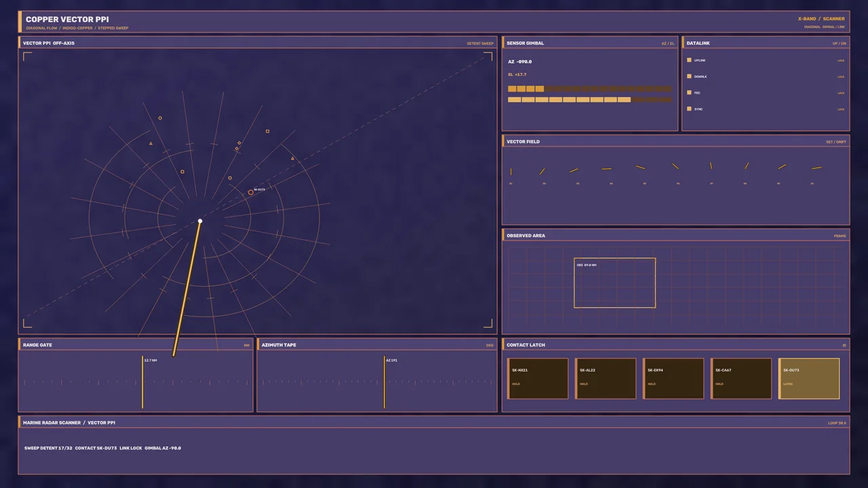Click the COPPER VECTOR PPI title
Viewport: 868px width, 488px height.
pos(67,20)
